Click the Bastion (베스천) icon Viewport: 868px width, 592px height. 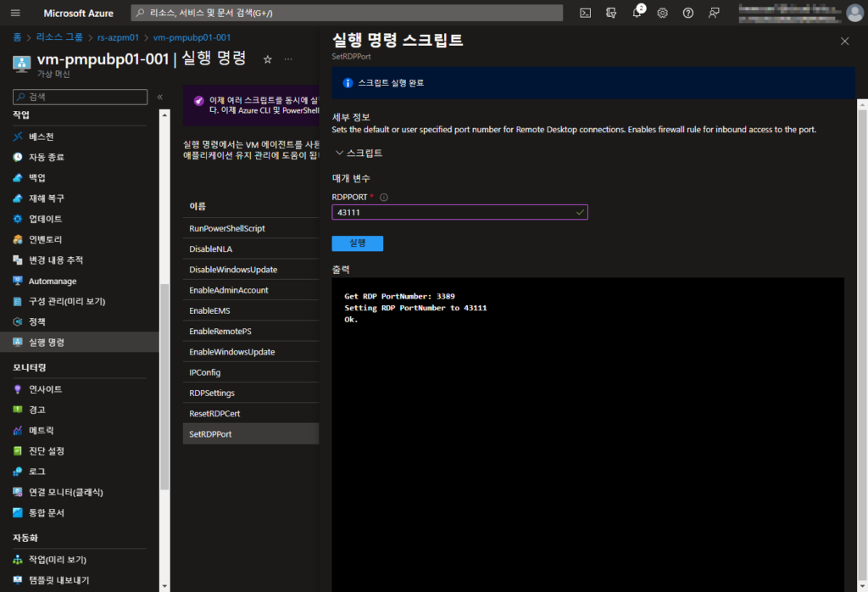click(x=18, y=137)
